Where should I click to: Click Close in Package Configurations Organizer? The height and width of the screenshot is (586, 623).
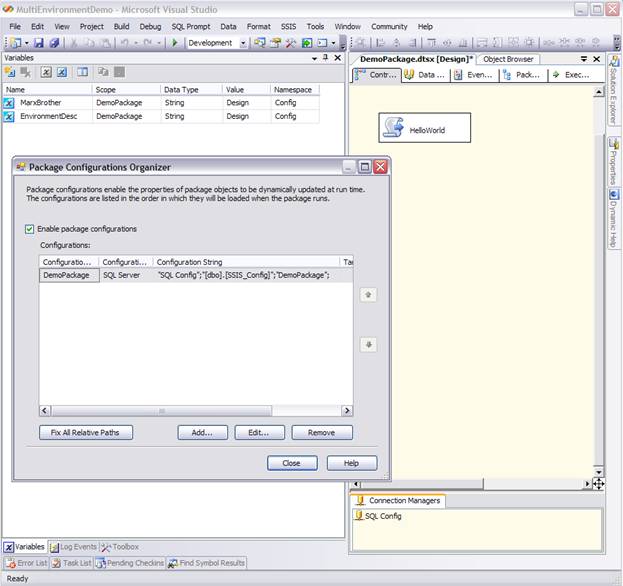pyautogui.click(x=292, y=463)
